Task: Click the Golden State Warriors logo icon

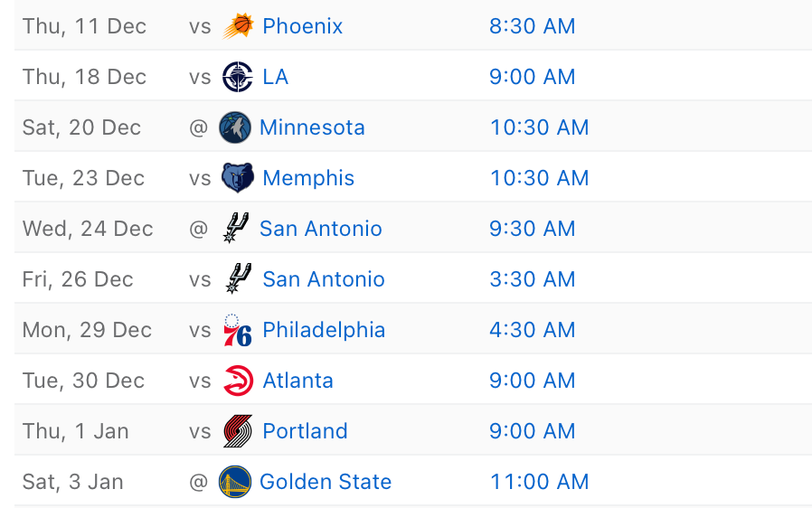Action: click(235, 482)
